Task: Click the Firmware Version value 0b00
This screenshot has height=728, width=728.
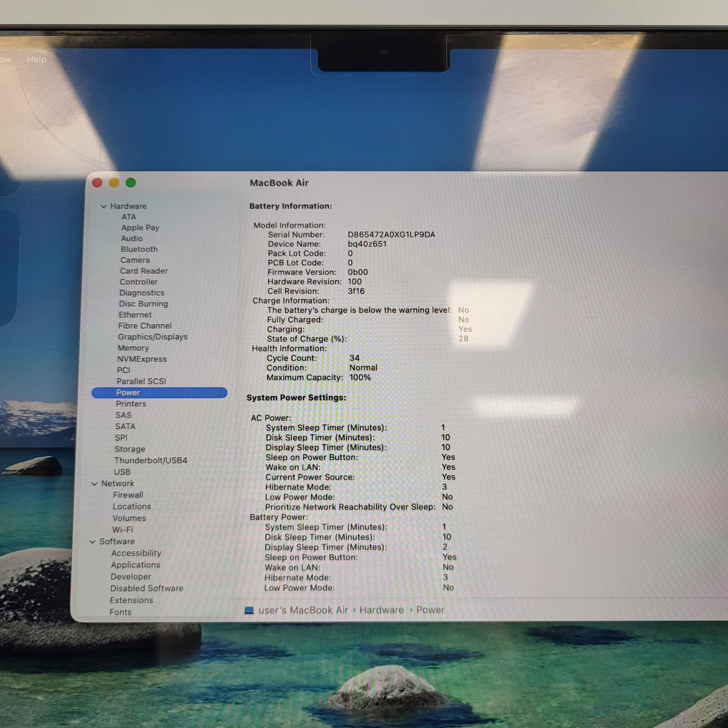Action: pyautogui.click(x=358, y=272)
